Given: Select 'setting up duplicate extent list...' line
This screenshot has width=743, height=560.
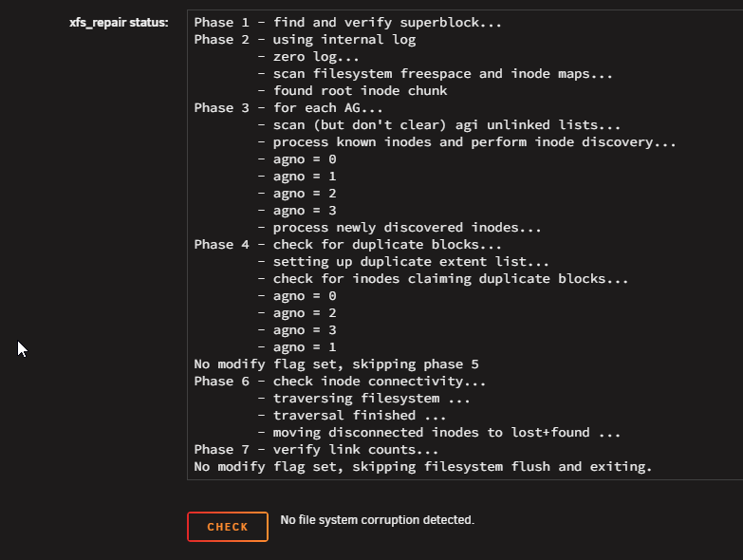Looking at the screenshot, I should pyautogui.click(x=403, y=262).
